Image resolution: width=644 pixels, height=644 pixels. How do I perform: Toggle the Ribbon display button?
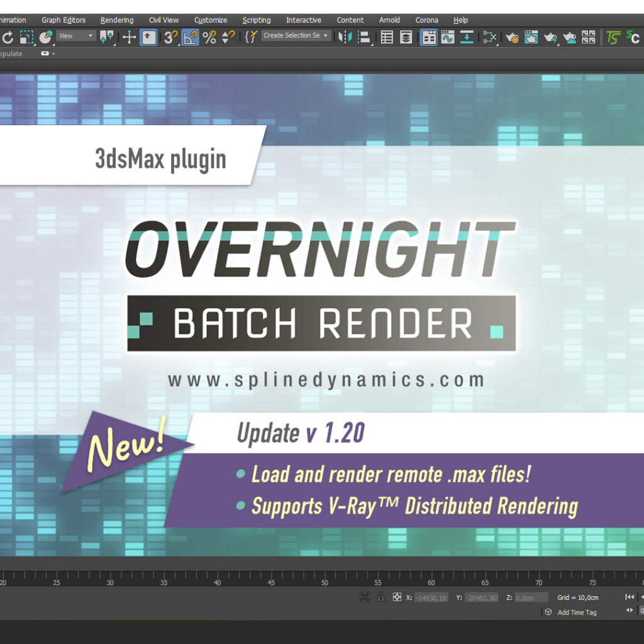428,37
